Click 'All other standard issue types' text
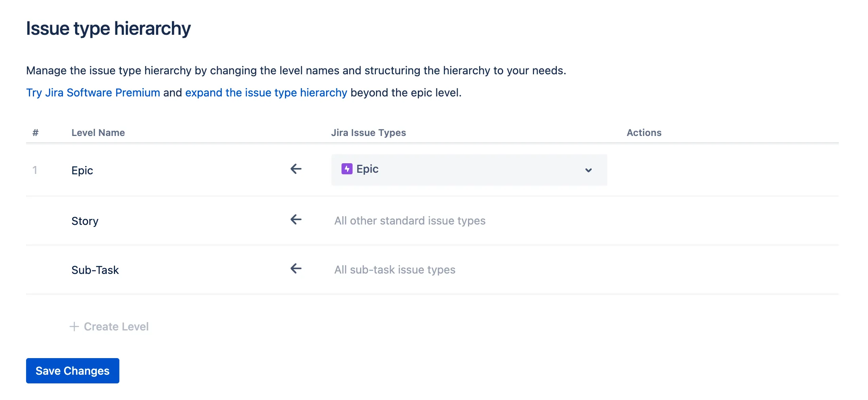Screen dimensions: 868x400 (x=410, y=221)
